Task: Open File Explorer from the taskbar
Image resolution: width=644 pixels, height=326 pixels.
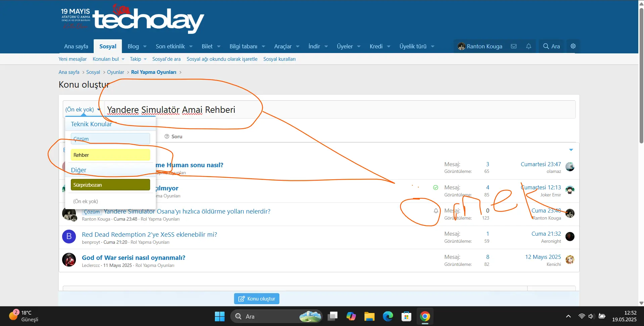Action: 369,316
